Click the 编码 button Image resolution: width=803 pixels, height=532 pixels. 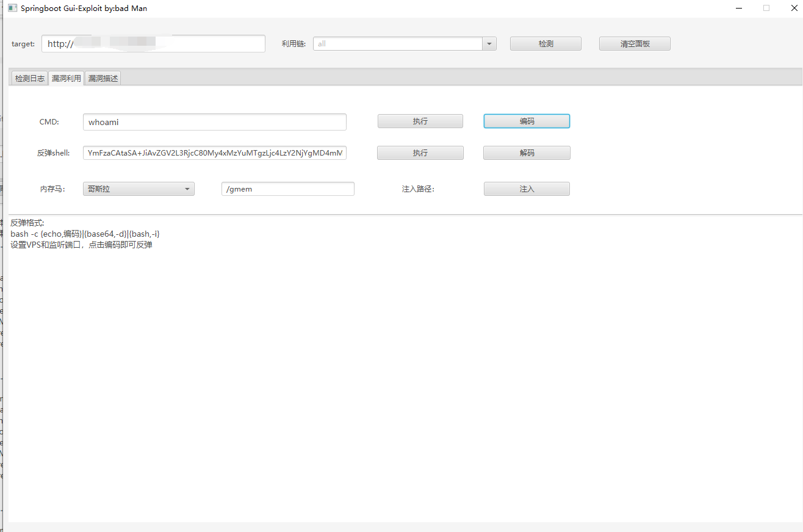(x=527, y=121)
